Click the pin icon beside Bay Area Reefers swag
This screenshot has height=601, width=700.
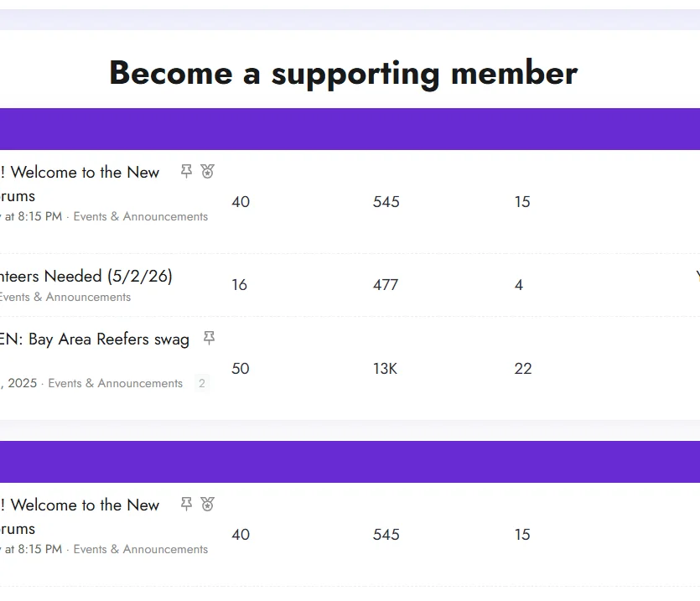click(x=209, y=338)
